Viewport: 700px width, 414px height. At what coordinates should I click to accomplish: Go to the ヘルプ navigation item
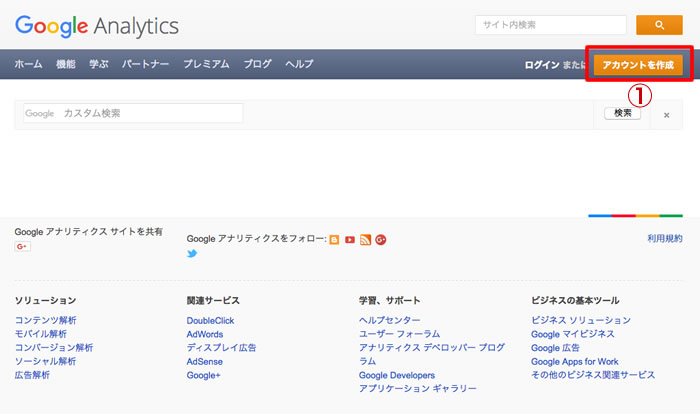click(299, 64)
